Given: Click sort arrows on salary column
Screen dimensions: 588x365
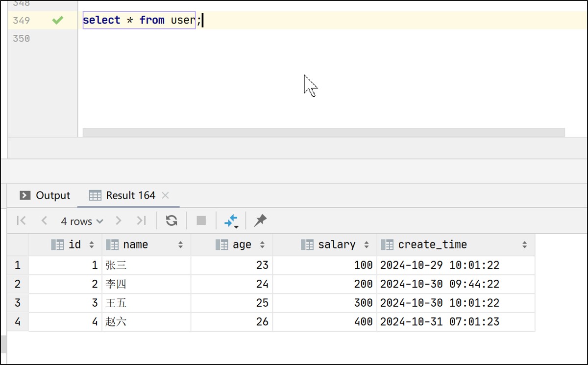Looking at the screenshot, I should pyautogui.click(x=366, y=244).
